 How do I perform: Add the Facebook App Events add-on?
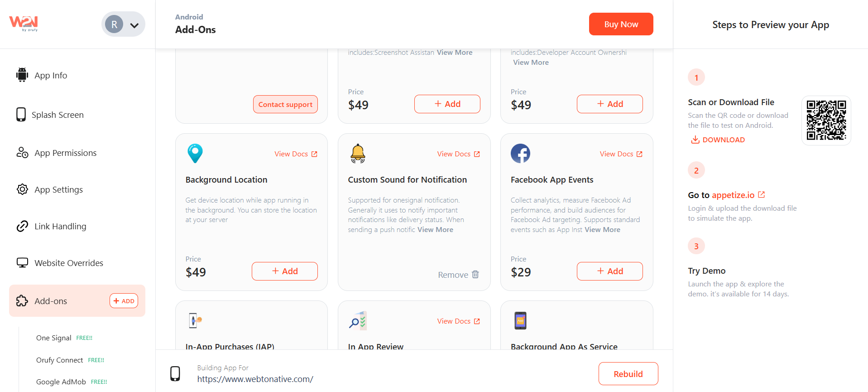point(609,271)
